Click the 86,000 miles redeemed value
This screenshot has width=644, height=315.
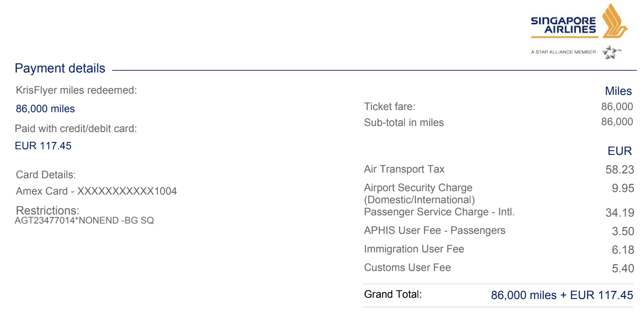coord(45,109)
